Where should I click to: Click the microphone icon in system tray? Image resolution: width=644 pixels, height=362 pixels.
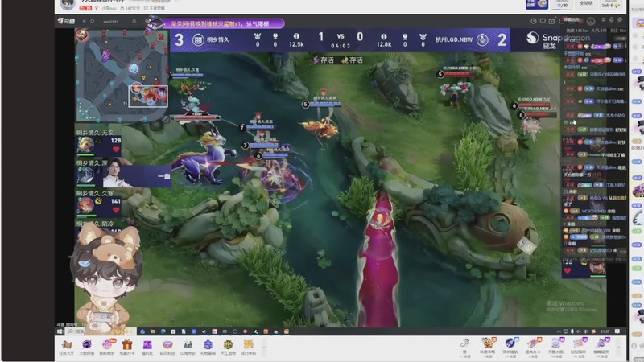pyautogui.click(x=572, y=331)
